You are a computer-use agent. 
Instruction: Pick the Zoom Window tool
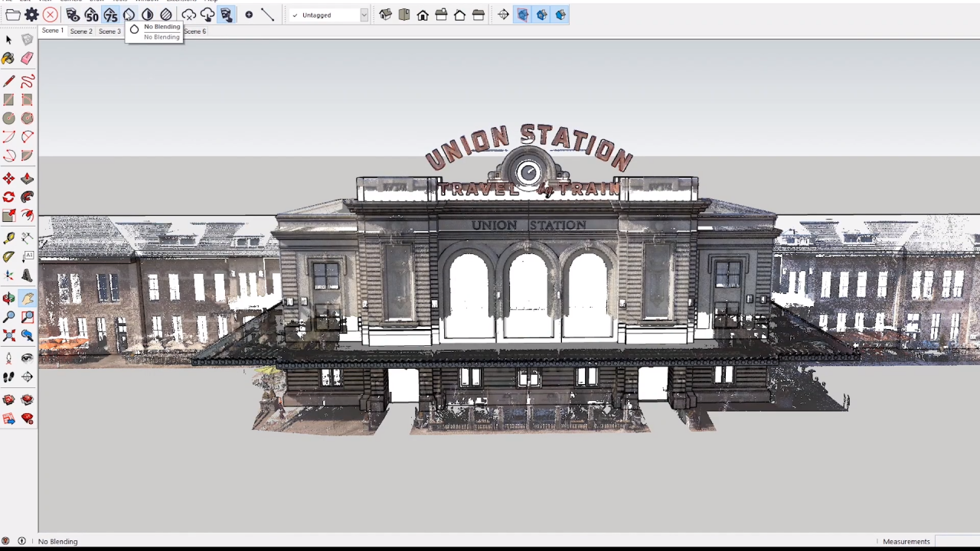[27, 316]
